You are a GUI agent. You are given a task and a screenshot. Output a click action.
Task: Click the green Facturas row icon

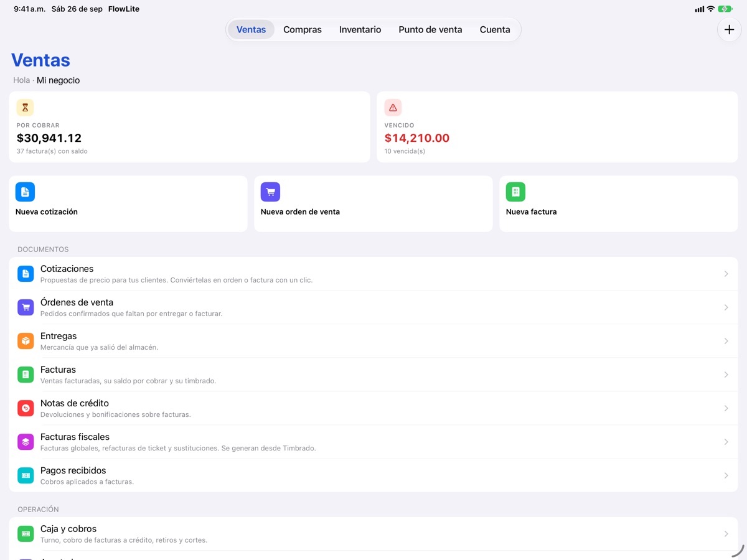26,375
